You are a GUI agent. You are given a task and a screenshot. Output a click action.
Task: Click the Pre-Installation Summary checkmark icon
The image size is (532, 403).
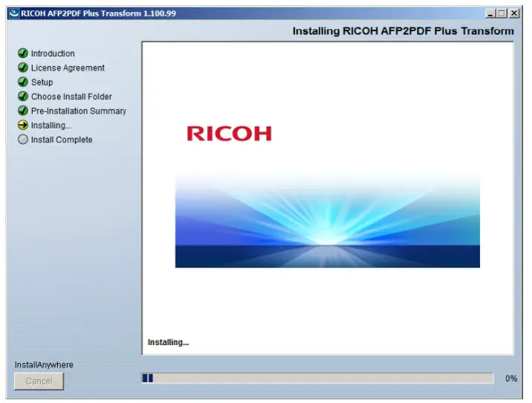click(x=23, y=111)
